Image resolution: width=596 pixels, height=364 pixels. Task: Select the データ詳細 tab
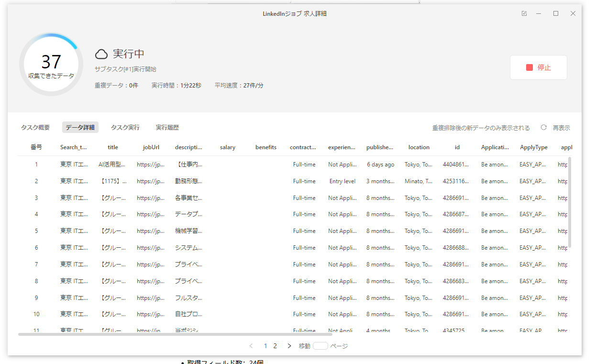[80, 127]
